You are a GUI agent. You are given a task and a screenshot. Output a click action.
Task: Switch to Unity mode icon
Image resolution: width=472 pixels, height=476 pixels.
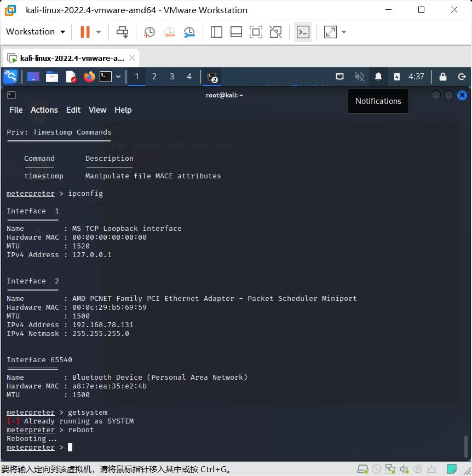pos(275,32)
